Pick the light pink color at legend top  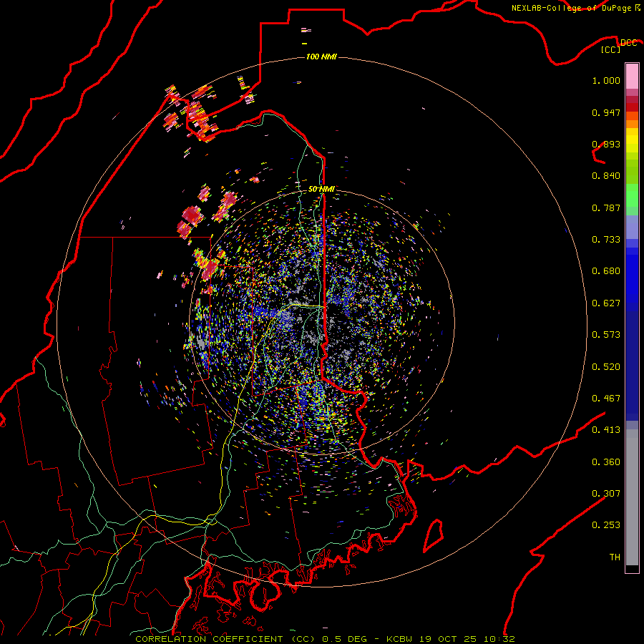pos(632,77)
